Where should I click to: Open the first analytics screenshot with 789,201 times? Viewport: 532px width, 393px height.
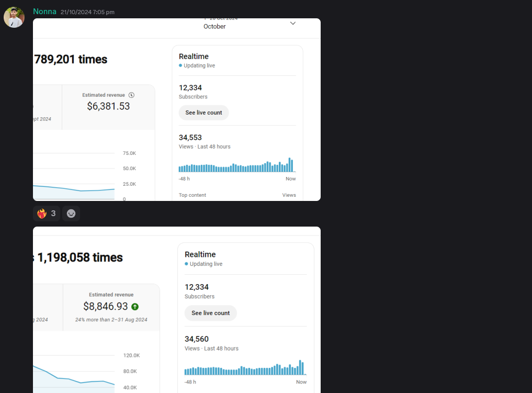point(177,109)
